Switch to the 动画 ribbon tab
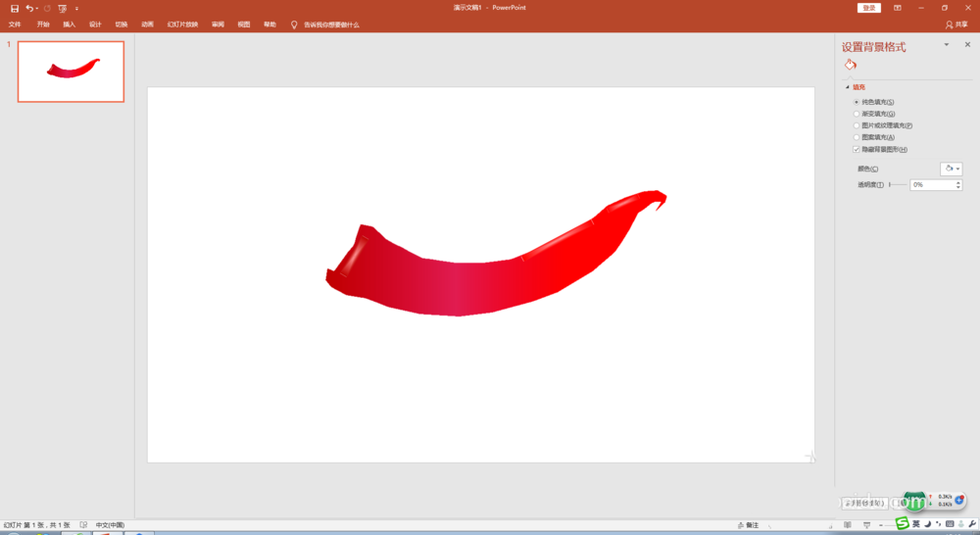Screen dimensions: 980x535 coord(148,24)
